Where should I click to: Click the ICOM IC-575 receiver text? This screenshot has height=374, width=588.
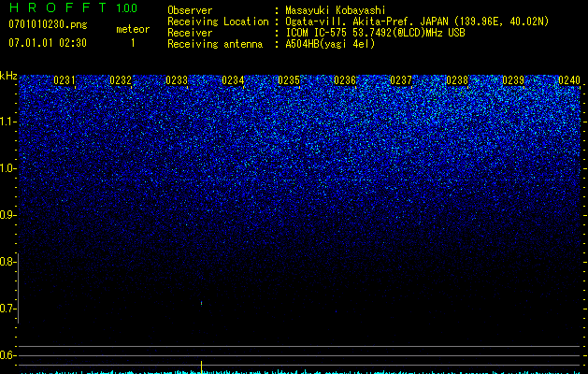375,33
